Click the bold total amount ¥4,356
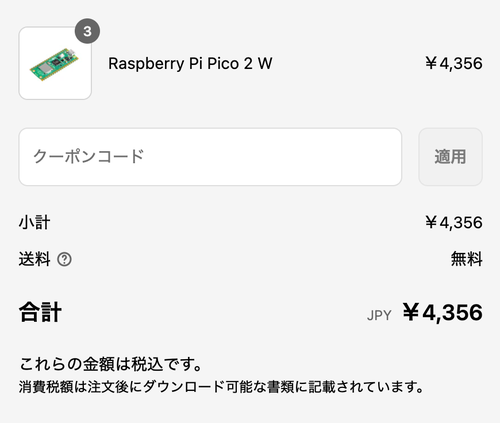500x423 pixels. click(442, 312)
